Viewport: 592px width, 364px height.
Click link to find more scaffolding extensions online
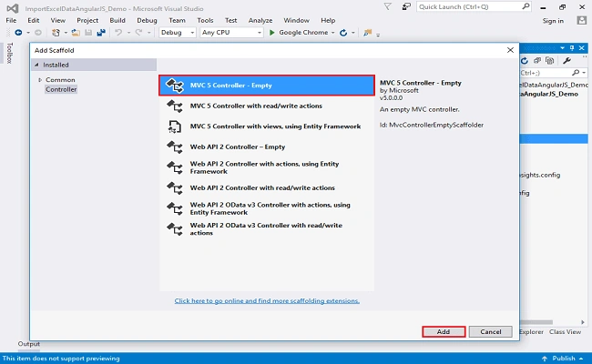coord(267,300)
